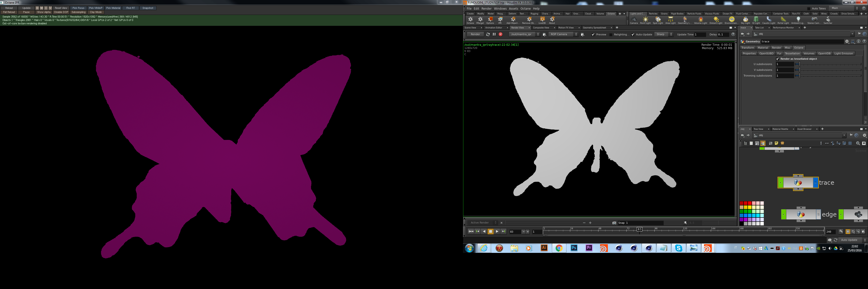
Task: Disable the Auto-Update checkbox
Action: point(633,35)
